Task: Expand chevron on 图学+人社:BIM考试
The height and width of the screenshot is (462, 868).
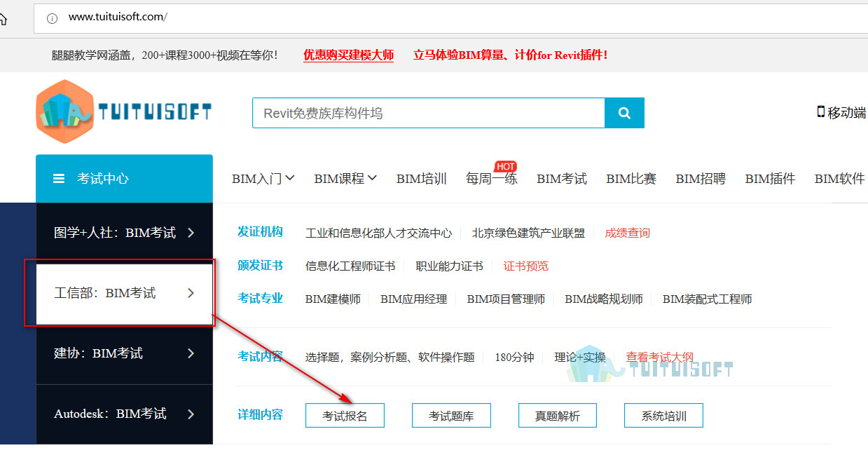Action: (x=191, y=233)
